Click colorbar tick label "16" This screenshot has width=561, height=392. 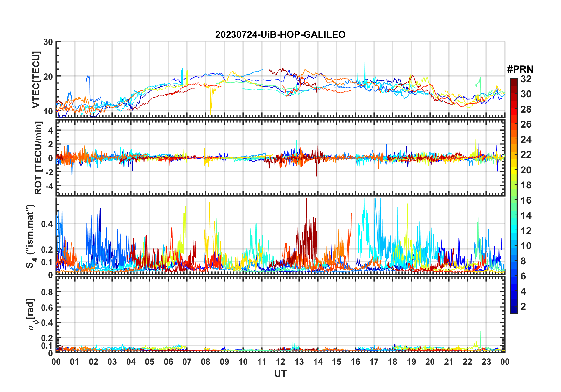[526, 200]
